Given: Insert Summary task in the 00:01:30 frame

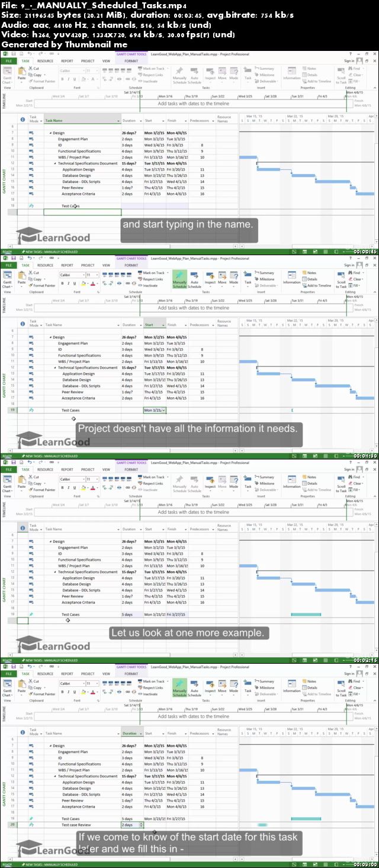Looking at the screenshot, I should (x=264, y=273).
